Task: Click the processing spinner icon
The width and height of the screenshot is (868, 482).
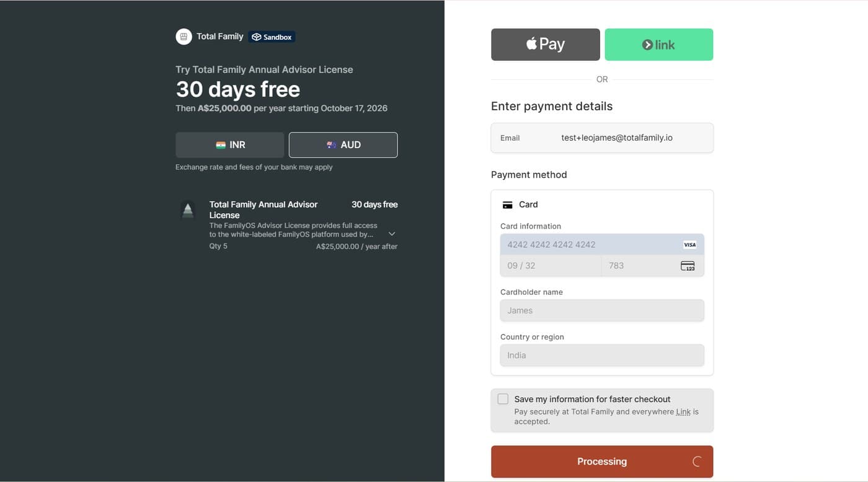Action: click(x=697, y=462)
